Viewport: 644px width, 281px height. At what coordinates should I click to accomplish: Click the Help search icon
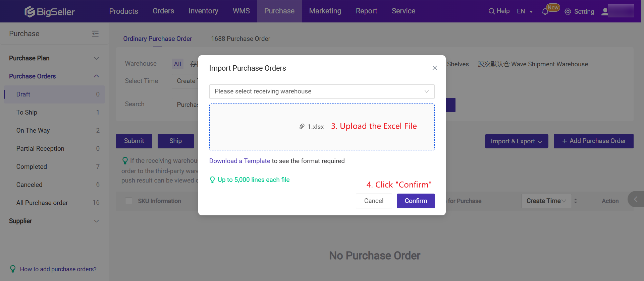491,11
